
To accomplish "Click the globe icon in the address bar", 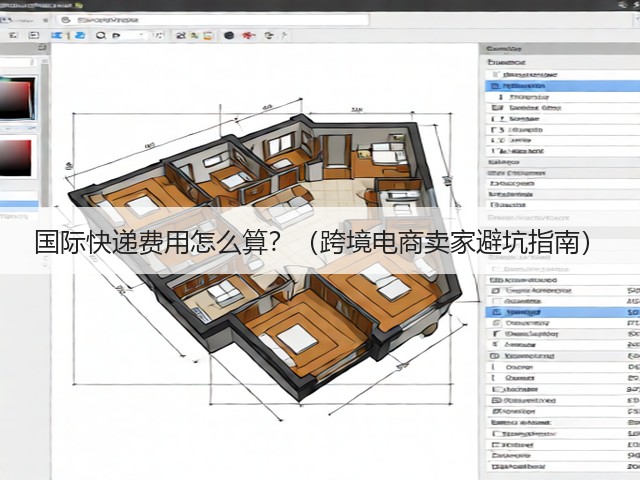I will point(66,20).
